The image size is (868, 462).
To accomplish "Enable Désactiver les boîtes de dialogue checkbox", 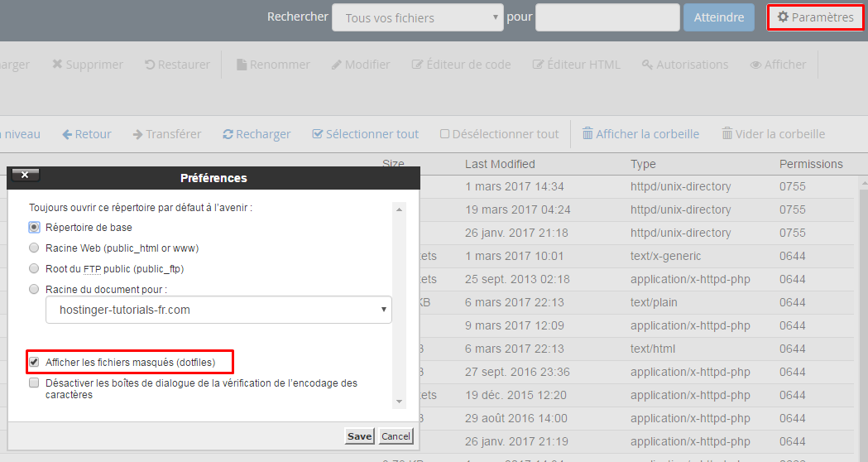I will pos(34,383).
